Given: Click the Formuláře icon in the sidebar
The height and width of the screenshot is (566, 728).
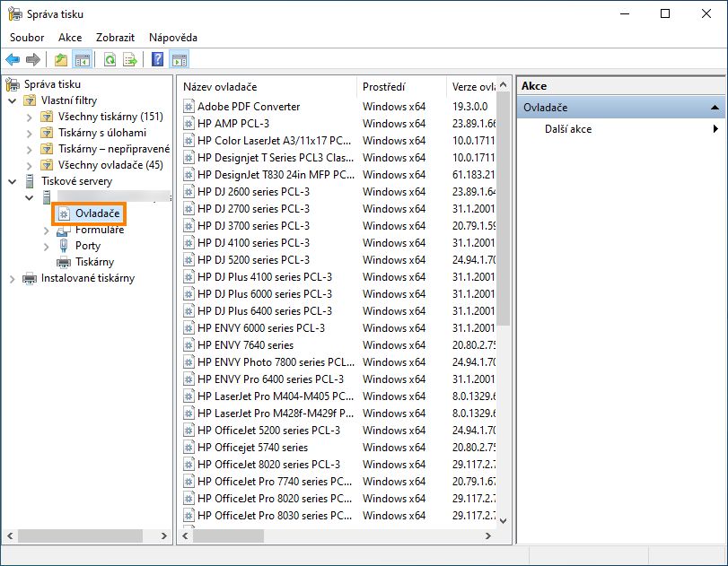Looking at the screenshot, I should tap(65, 230).
